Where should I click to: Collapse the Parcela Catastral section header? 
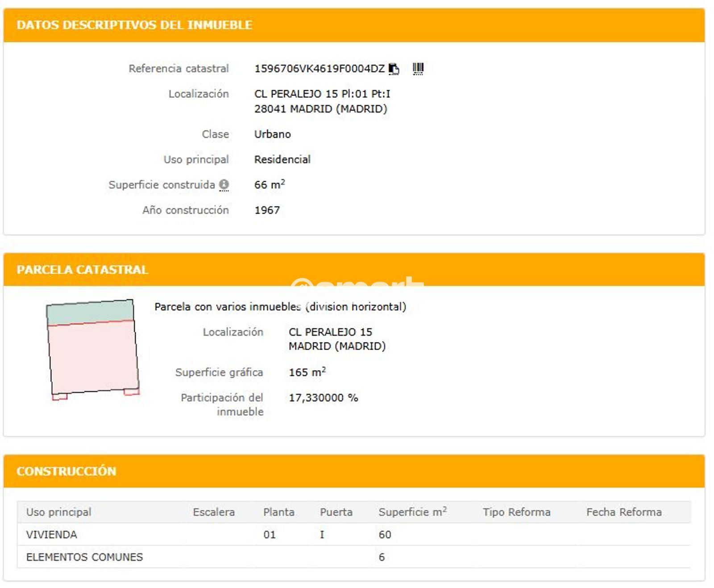click(82, 270)
